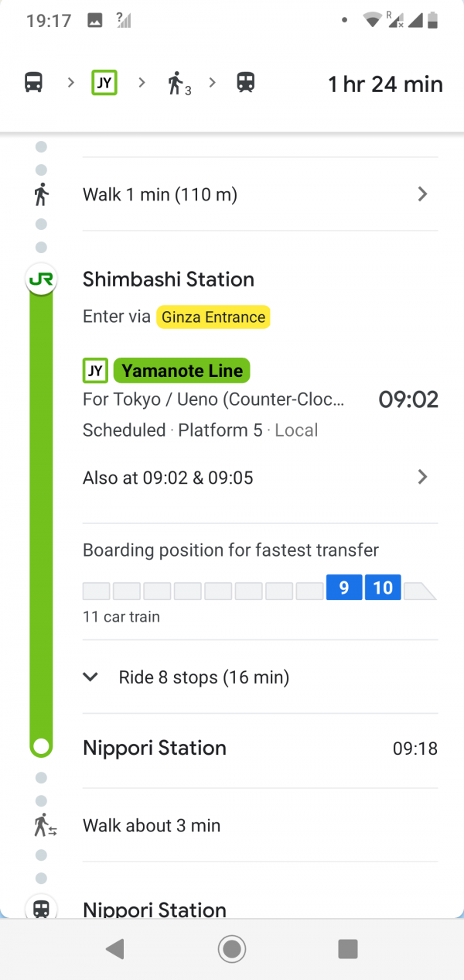Tap the Ginza Entrance label
Viewport: 464px width, 980px height.
pos(213,317)
